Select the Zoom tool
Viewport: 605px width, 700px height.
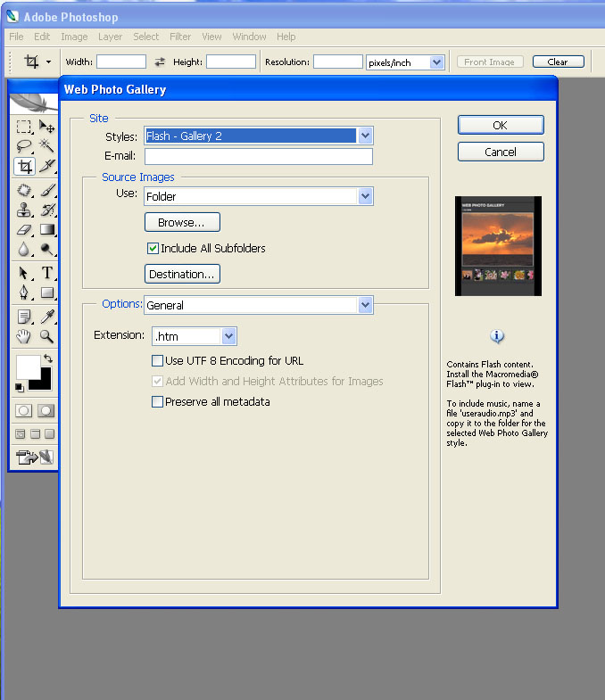tap(46, 336)
